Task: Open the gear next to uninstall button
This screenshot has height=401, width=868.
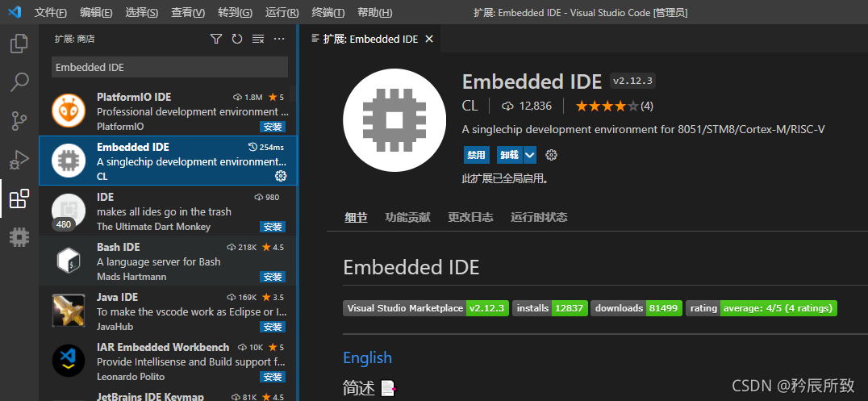Action: click(551, 155)
